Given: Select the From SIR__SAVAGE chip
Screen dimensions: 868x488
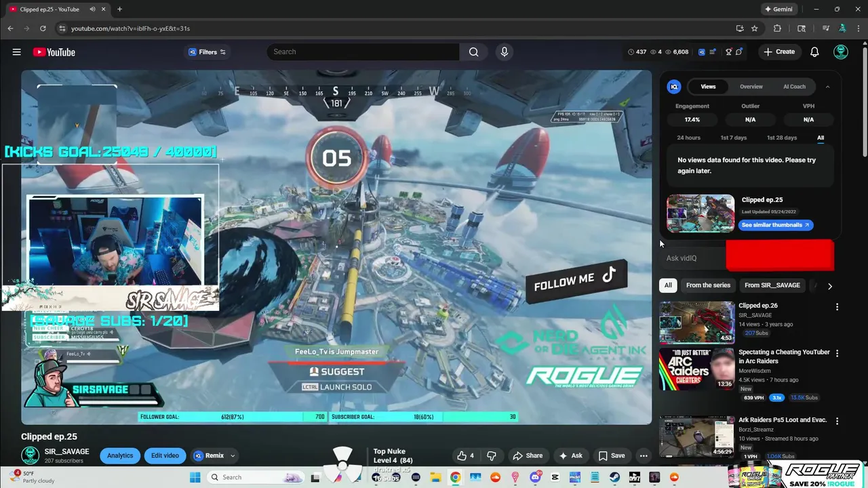Looking at the screenshot, I should click(772, 285).
